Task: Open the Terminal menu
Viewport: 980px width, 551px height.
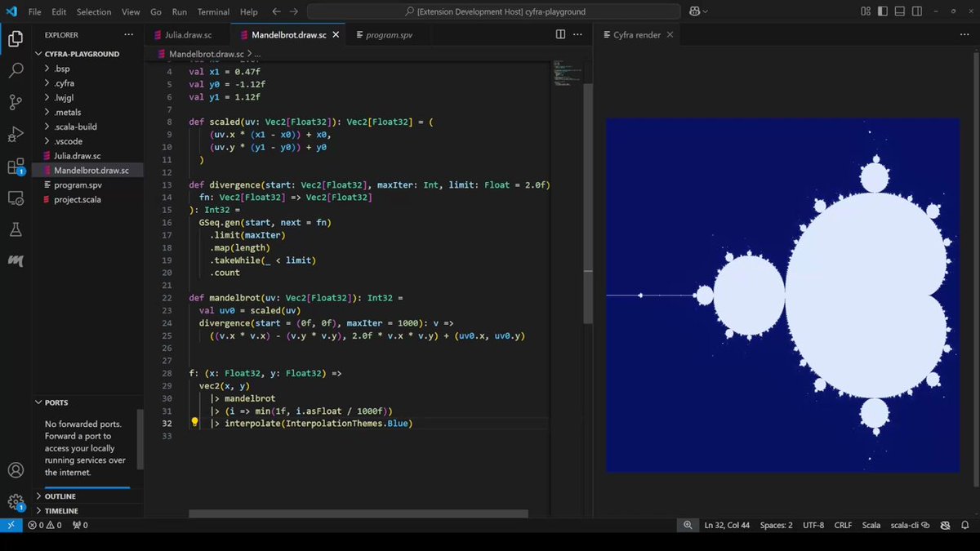Action: (213, 11)
